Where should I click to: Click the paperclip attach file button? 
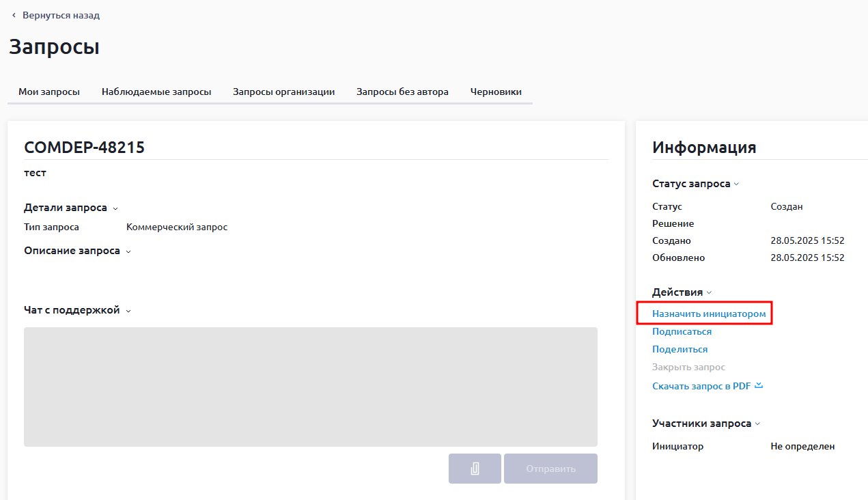pos(475,469)
